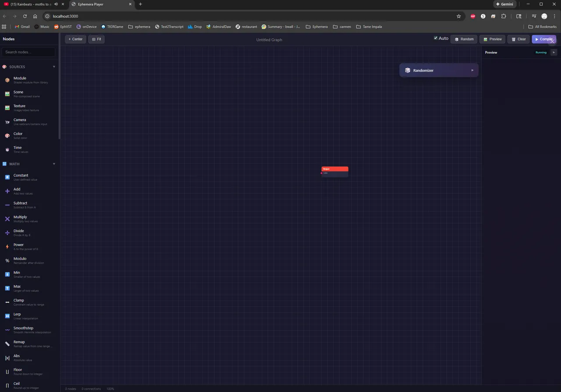
Task: Collapse the SOURCES section
Action: pyautogui.click(x=54, y=67)
